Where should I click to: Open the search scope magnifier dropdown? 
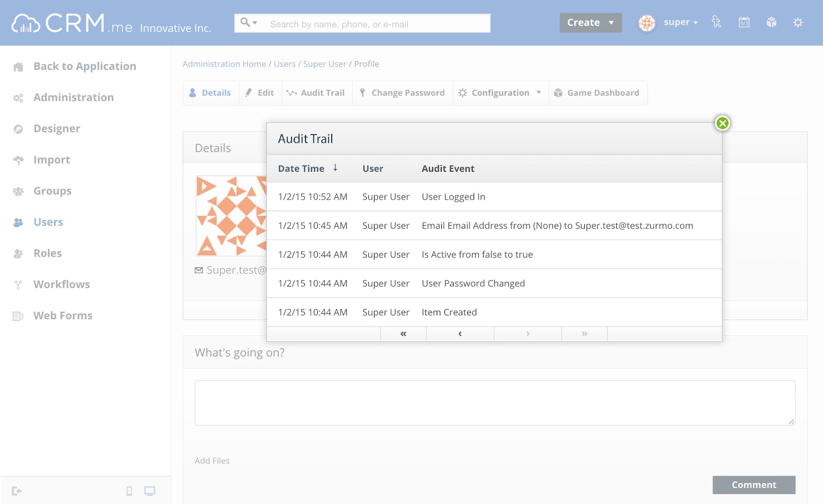pos(249,23)
